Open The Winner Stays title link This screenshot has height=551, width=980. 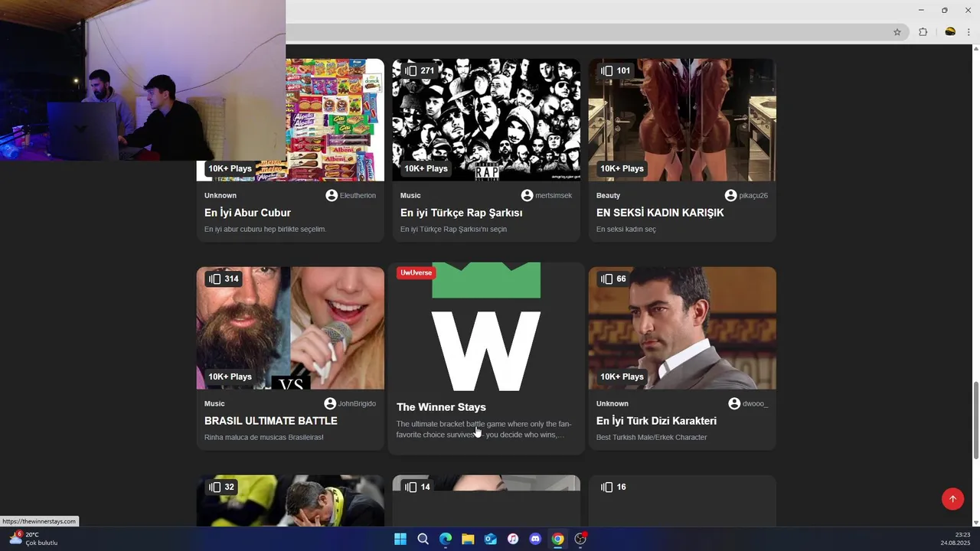point(441,407)
